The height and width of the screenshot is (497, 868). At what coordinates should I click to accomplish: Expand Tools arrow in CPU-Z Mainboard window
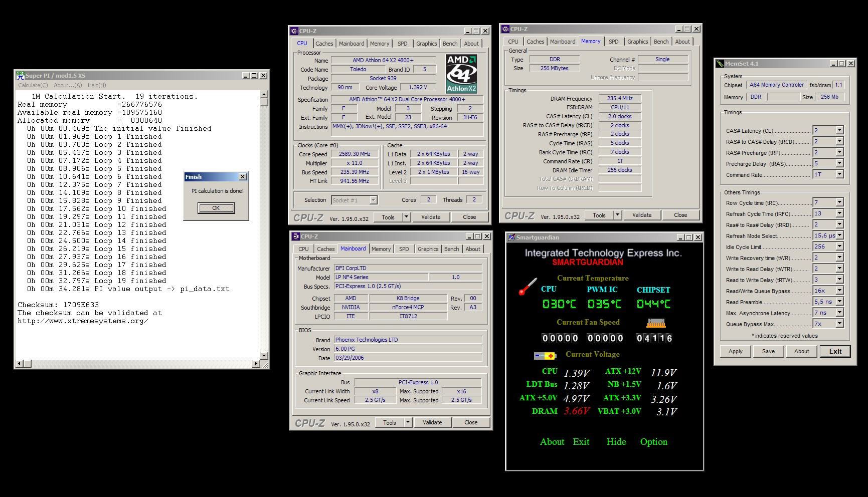click(408, 422)
